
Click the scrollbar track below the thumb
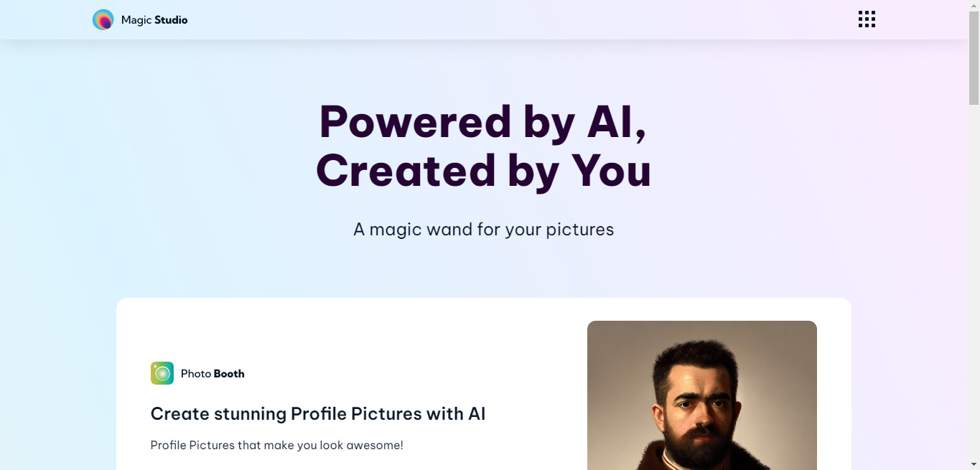(x=974, y=287)
